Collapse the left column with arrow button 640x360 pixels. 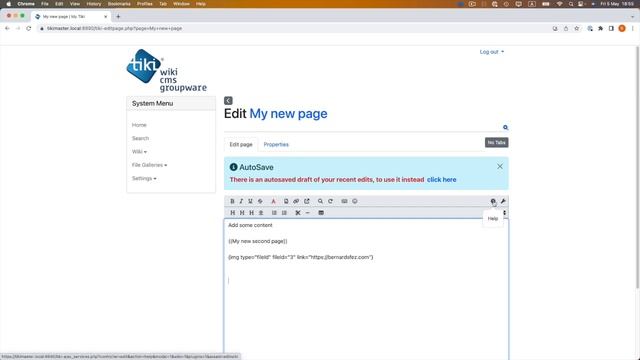coord(228,101)
